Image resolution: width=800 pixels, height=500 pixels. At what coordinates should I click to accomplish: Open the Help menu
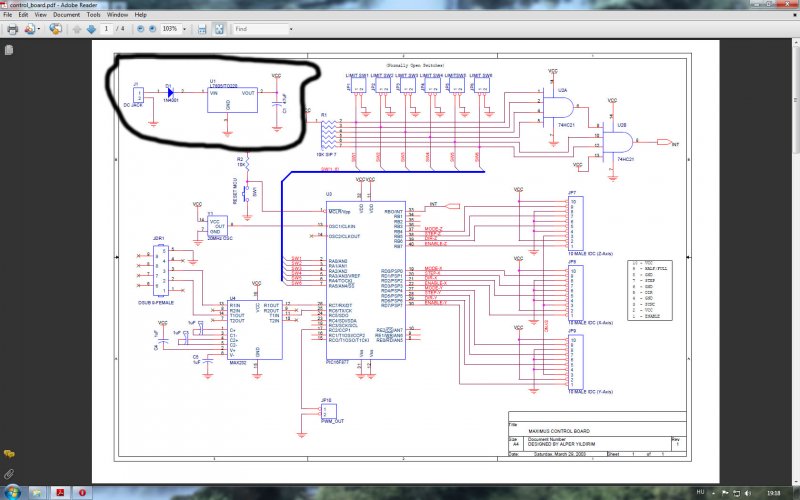coord(140,15)
